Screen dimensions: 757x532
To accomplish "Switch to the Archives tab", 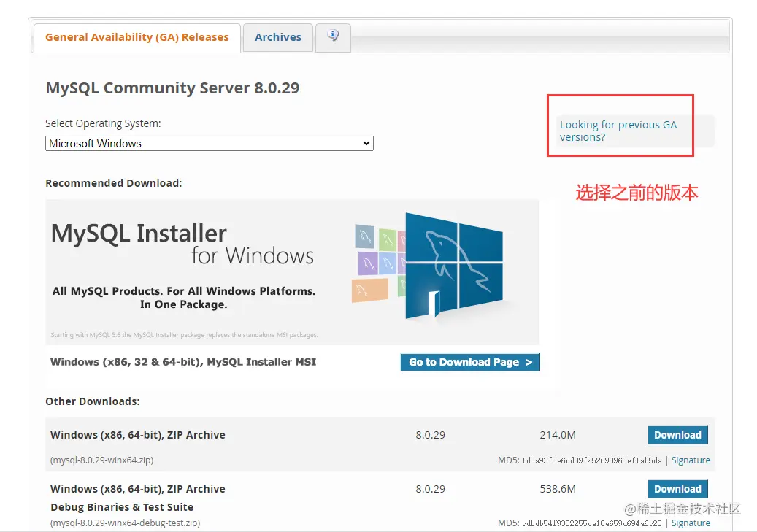I will 278,38.
